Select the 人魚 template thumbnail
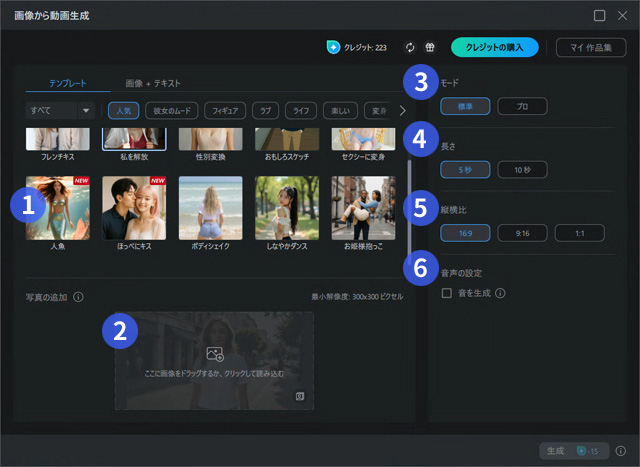The image size is (640, 467). coord(58,208)
